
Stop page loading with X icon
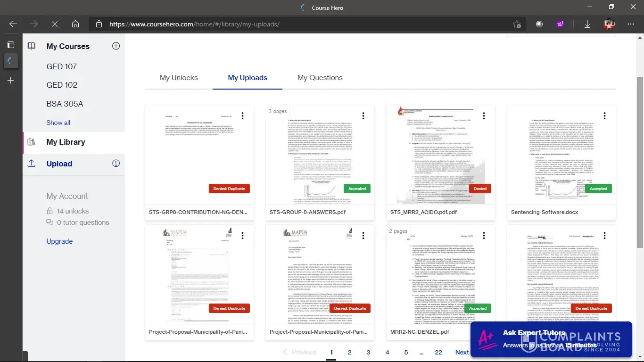[x=54, y=24]
